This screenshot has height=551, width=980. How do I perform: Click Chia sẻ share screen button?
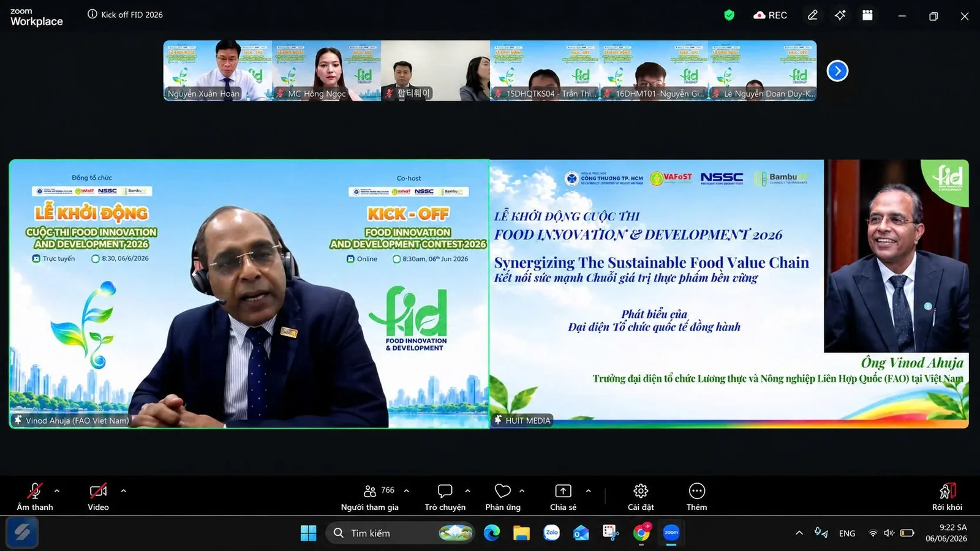point(563,497)
